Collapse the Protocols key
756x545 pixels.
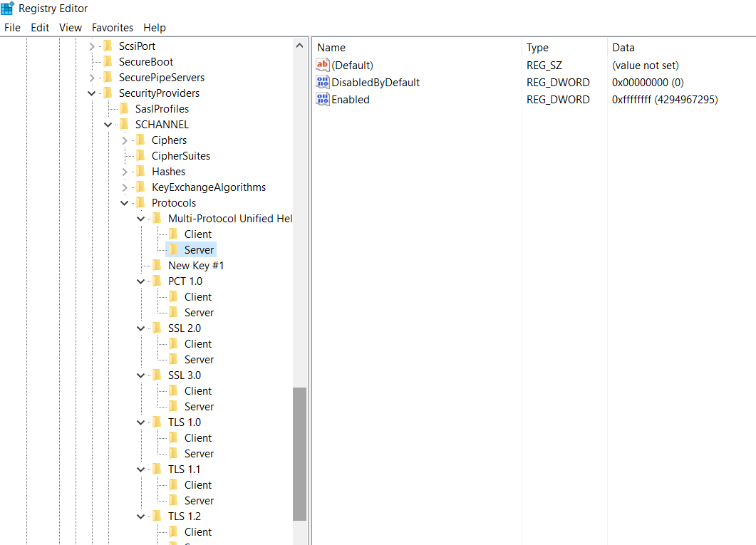click(x=125, y=203)
